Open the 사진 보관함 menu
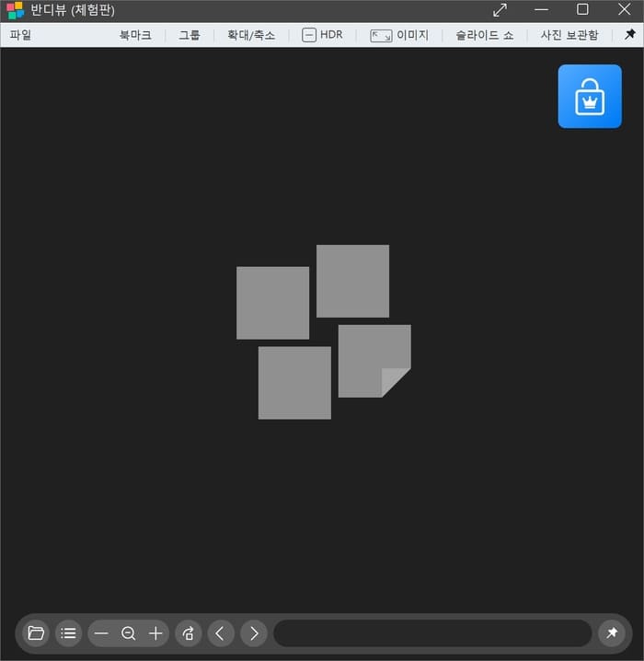 (x=569, y=35)
